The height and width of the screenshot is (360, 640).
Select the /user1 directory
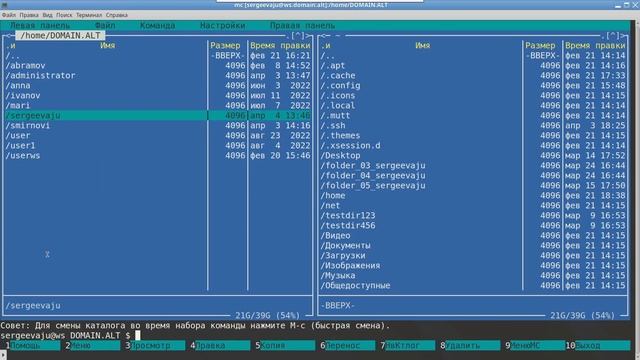(x=20, y=145)
